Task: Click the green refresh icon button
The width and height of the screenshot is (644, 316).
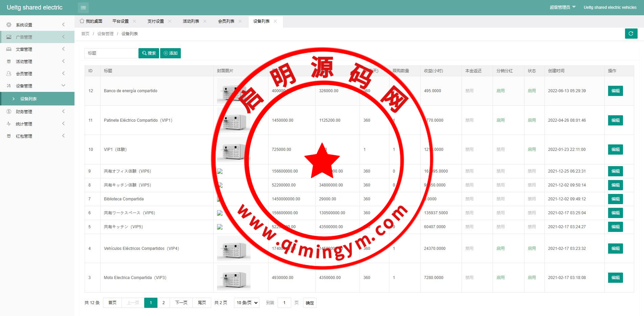Action: click(631, 34)
